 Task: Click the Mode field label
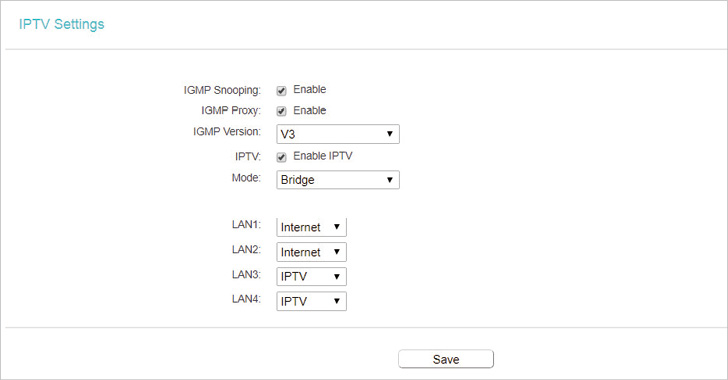247,178
